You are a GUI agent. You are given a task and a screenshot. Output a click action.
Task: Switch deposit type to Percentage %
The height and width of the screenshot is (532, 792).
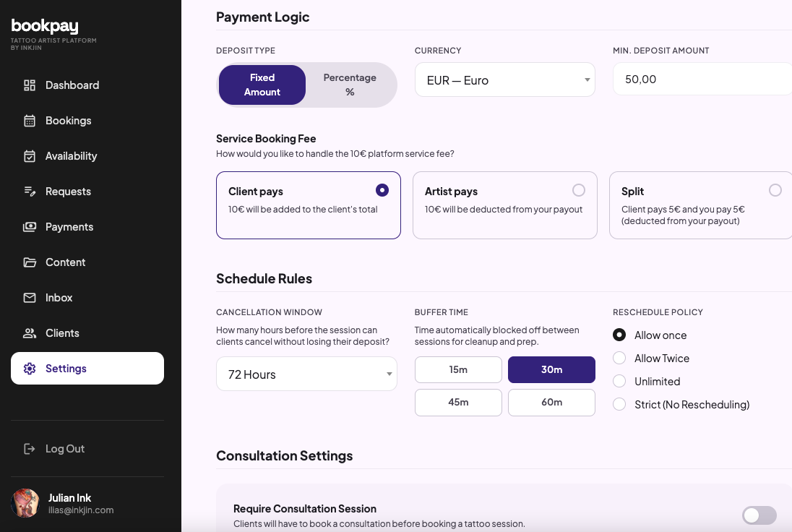[x=350, y=85]
